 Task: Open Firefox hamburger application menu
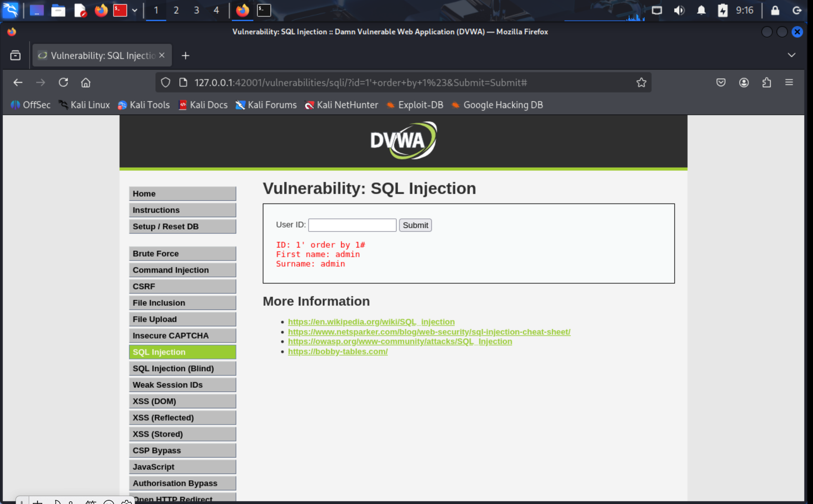[789, 82]
